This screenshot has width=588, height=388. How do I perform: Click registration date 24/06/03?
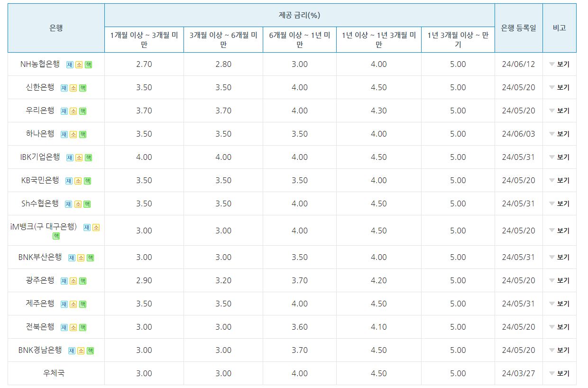[x=519, y=134]
